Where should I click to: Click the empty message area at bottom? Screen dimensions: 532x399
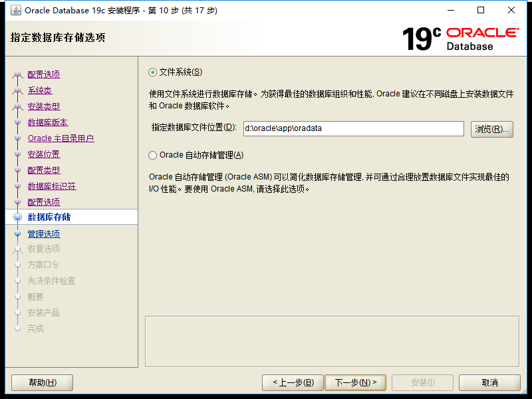332,342
